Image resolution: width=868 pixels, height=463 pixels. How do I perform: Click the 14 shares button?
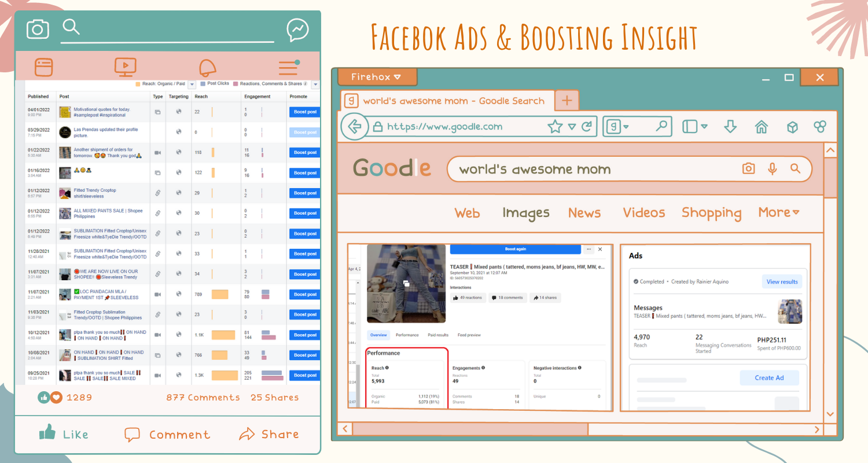[x=545, y=298]
